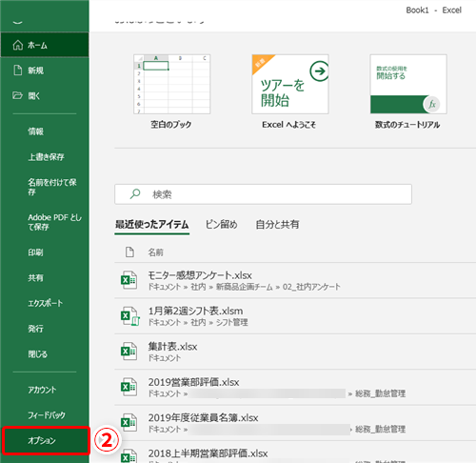Open 印刷 in the menu
Image resolution: width=476 pixels, height=463 pixels.
point(35,252)
